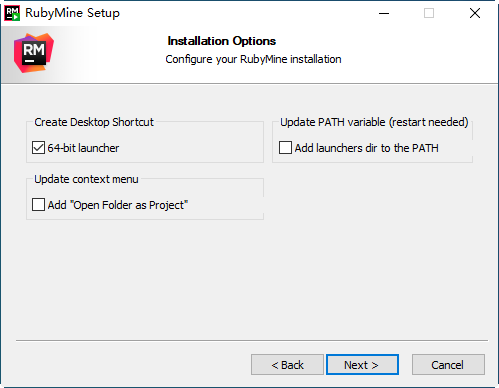Click the RubyMine icon in title bar
This screenshot has width=499, height=388.
(x=12, y=13)
